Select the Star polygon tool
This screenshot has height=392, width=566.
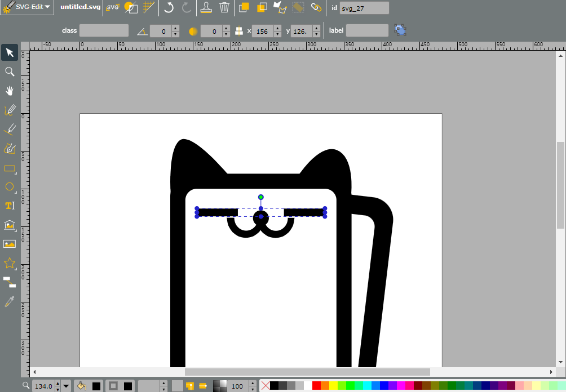click(10, 264)
